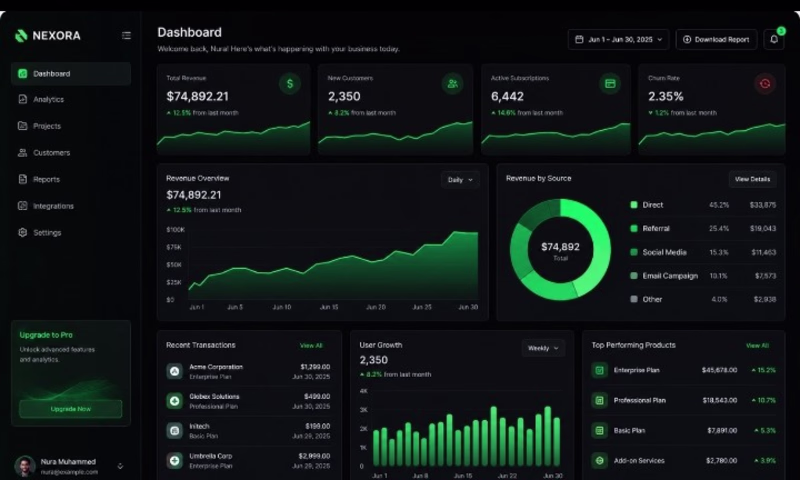
Task: Click the Customers people icon in sidebar
Action: point(22,153)
